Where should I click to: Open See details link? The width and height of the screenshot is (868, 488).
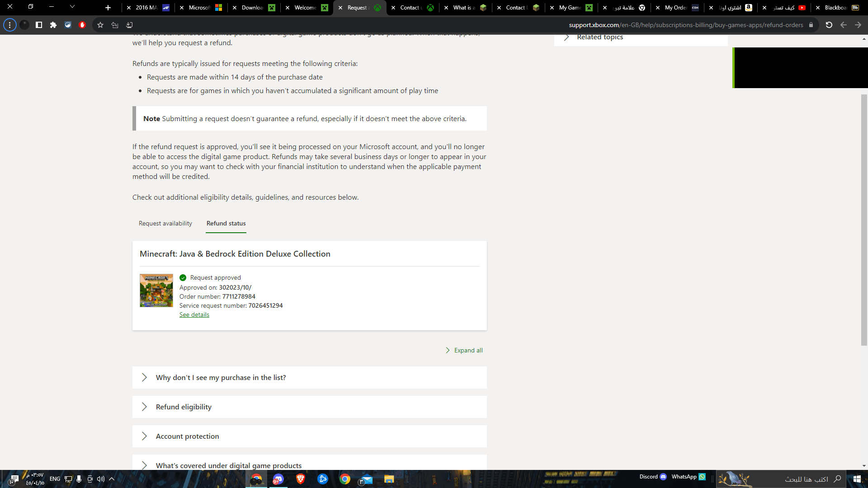pyautogui.click(x=194, y=314)
